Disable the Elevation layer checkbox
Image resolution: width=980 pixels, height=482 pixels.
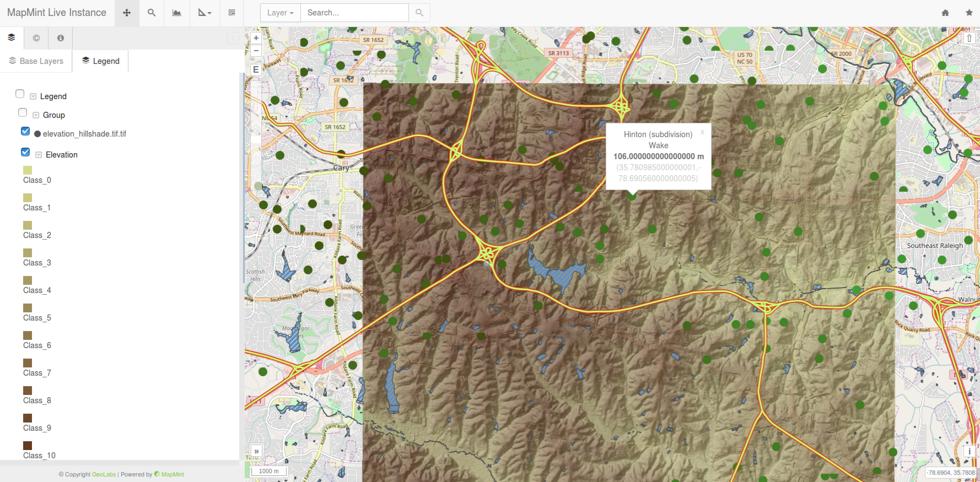pos(25,152)
